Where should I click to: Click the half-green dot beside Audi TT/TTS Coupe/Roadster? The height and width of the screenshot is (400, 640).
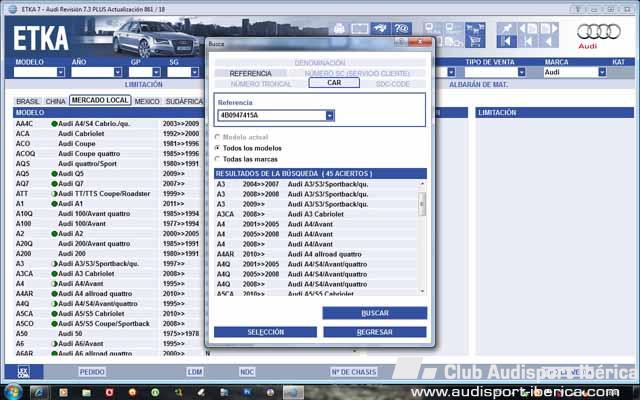[x=54, y=193]
